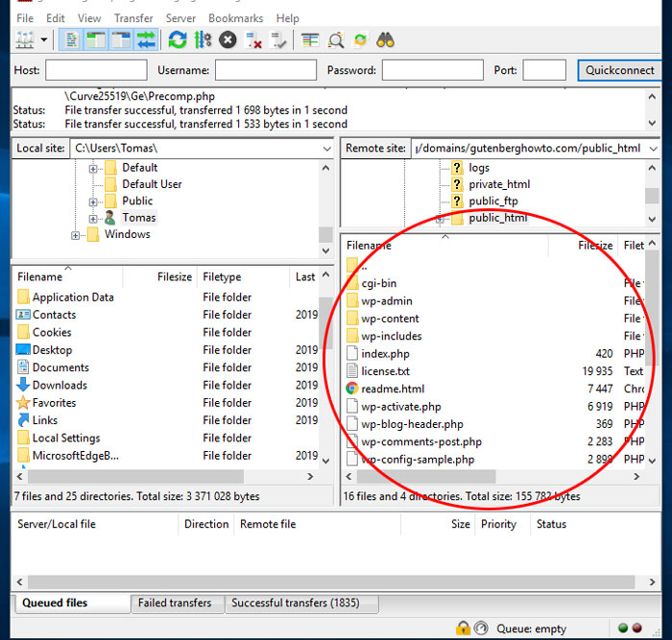Toggle remote directory tree display
Screen dimensions: 672x640
pos(121,40)
